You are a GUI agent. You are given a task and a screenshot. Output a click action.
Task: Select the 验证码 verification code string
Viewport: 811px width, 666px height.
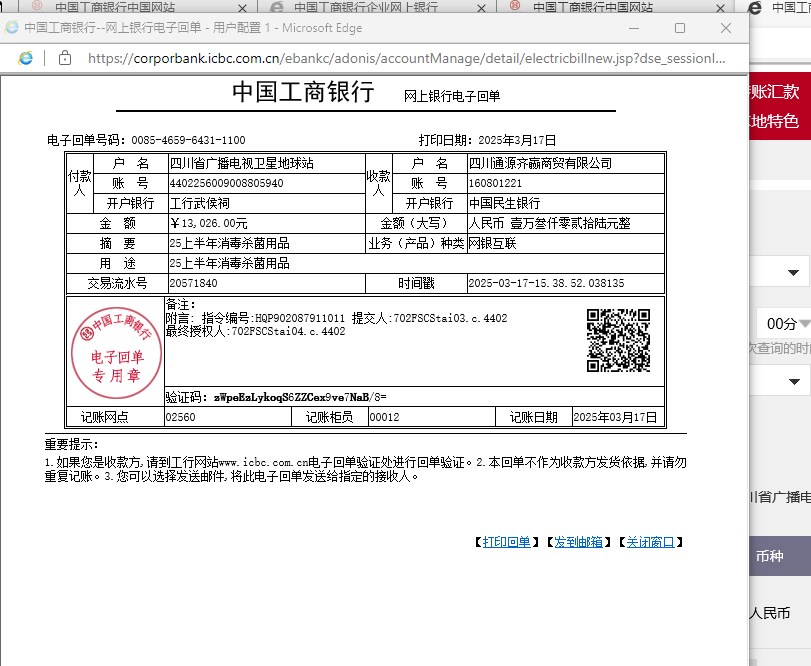(x=300, y=397)
